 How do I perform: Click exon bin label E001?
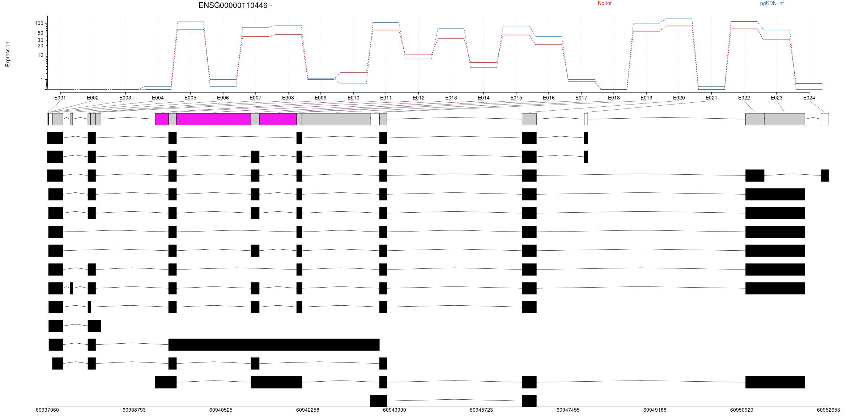point(60,98)
